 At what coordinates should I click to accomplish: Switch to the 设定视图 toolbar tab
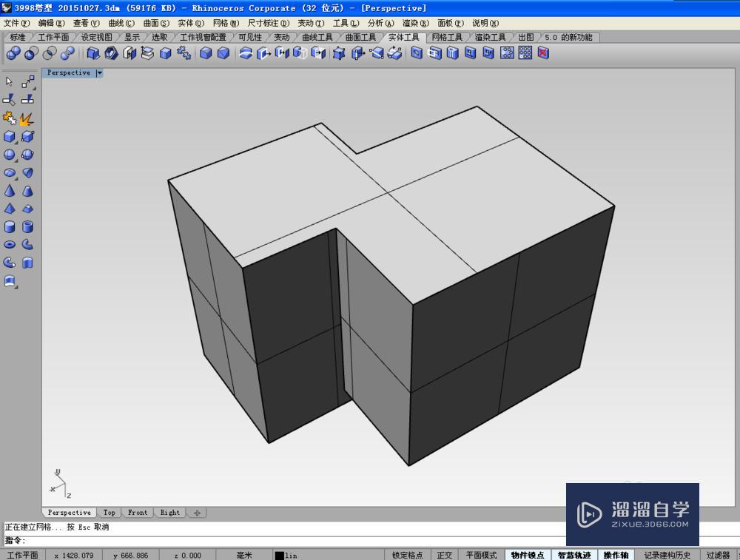point(96,37)
